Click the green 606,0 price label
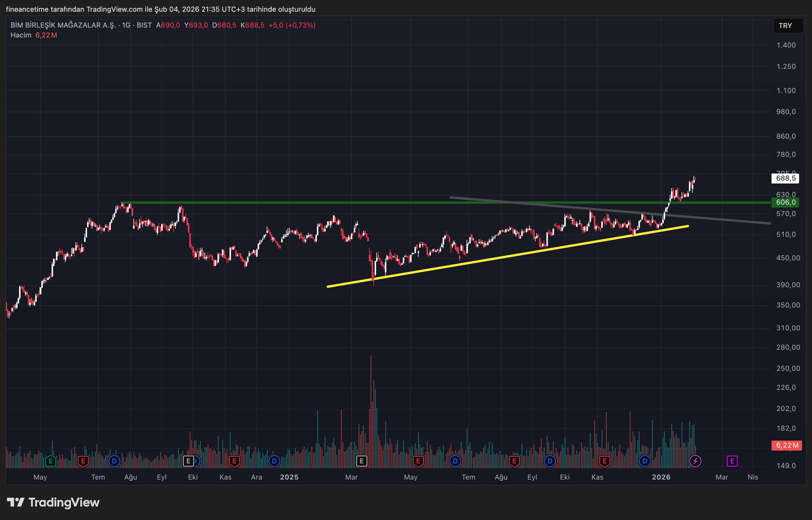Viewport: 812px width, 520px height. 785,202
